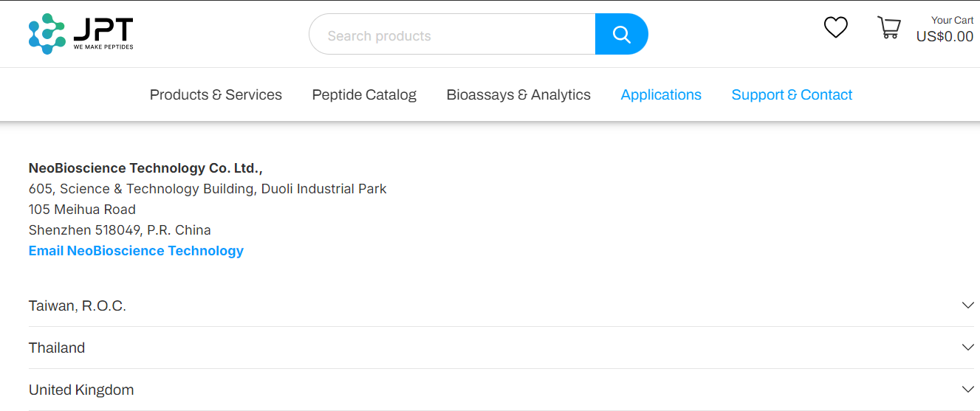Expand the Thailand chevron
Screen dimensions: 980x411
pyautogui.click(x=967, y=348)
